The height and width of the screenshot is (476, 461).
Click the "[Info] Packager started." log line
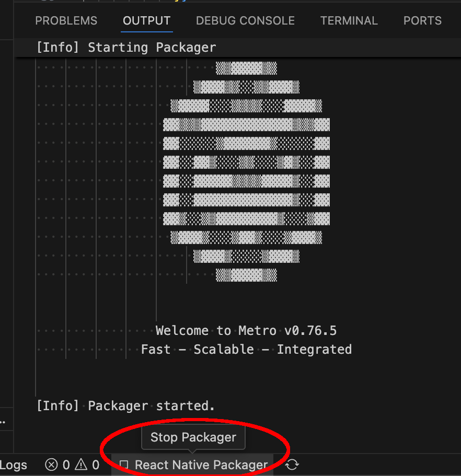click(x=125, y=405)
